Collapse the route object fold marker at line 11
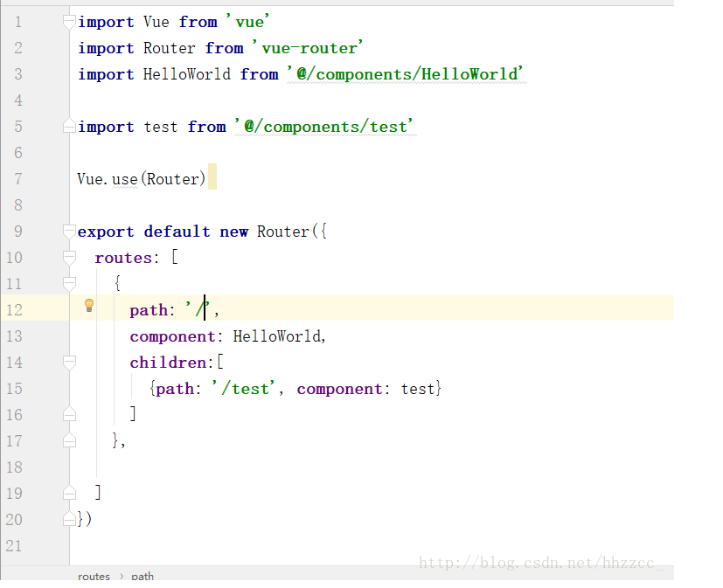 [x=69, y=284]
